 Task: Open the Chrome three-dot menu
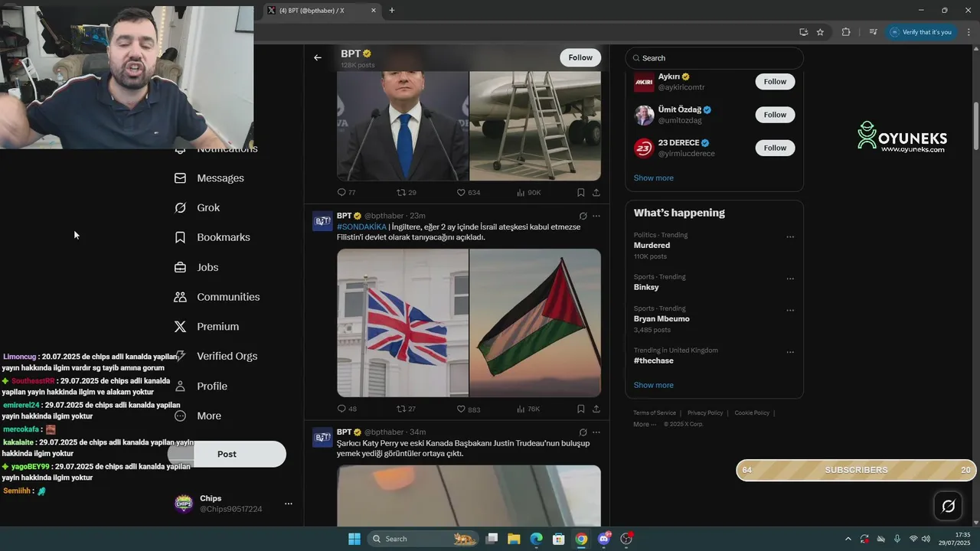pos(969,32)
